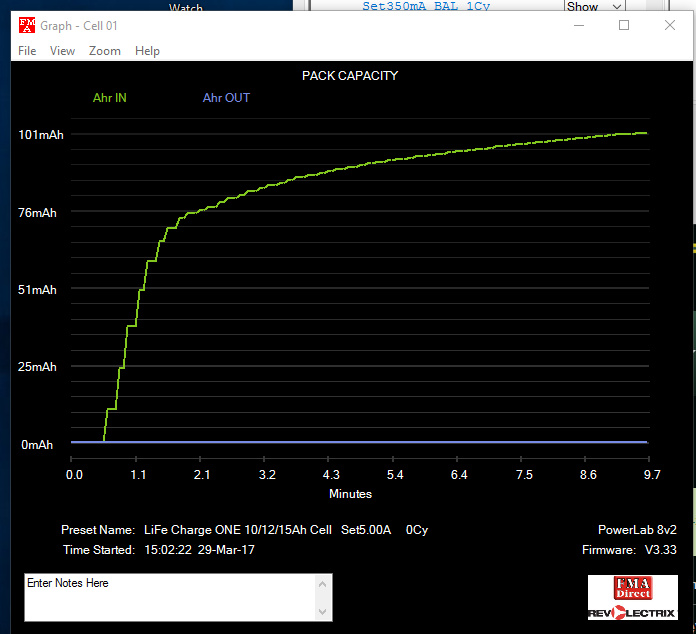Close the Graph - Cell 01 window
The height and width of the screenshot is (634, 696).
click(x=670, y=26)
